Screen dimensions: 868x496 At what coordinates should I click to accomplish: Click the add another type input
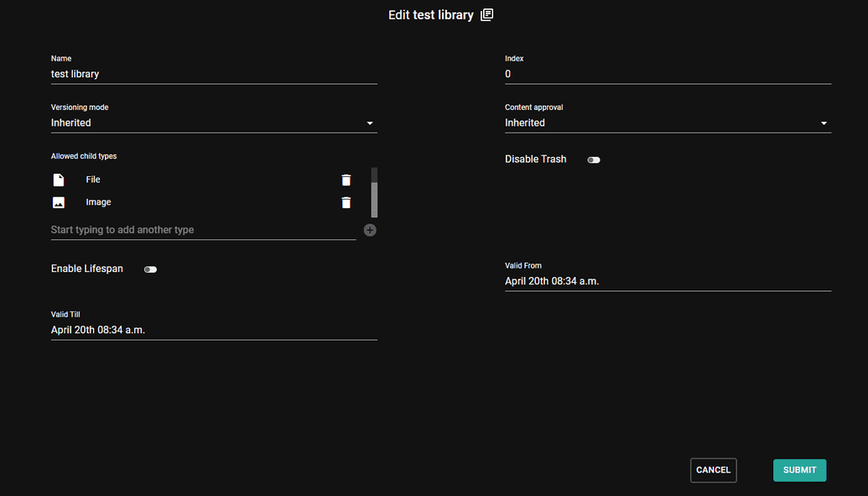point(203,230)
